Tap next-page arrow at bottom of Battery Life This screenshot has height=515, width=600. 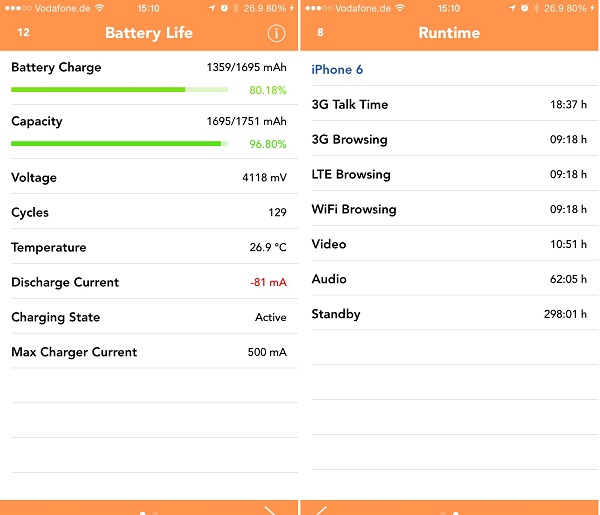click(270, 510)
